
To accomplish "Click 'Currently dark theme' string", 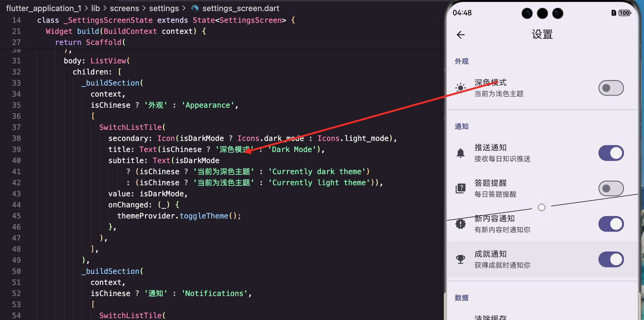I will coord(317,172).
